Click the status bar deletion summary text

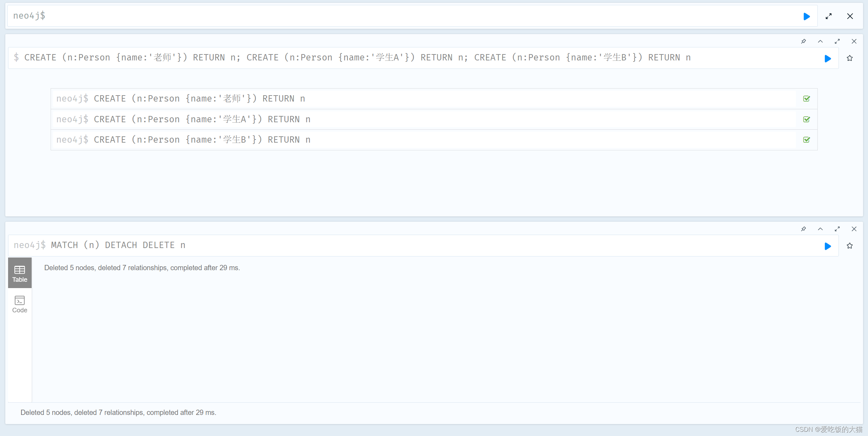tap(118, 412)
